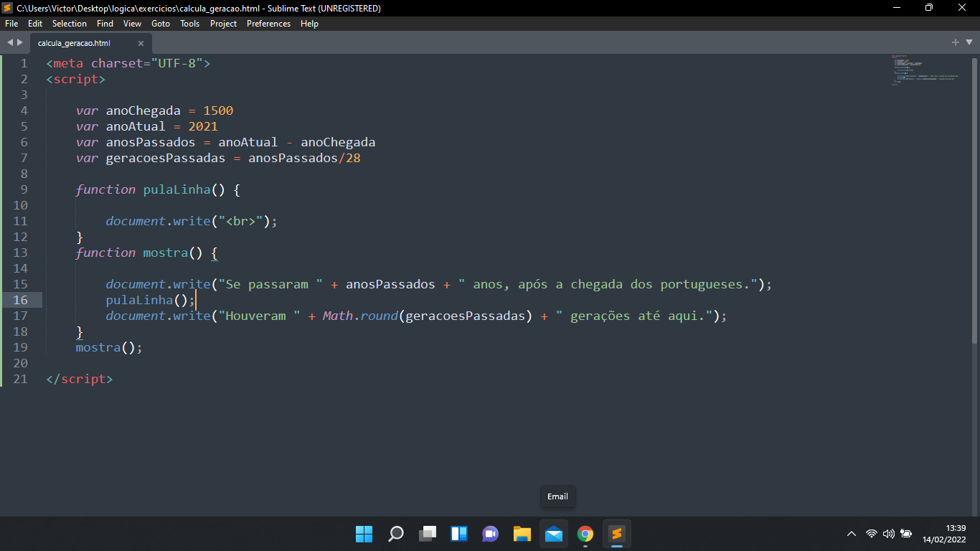Open the File menu

point(11,24)
